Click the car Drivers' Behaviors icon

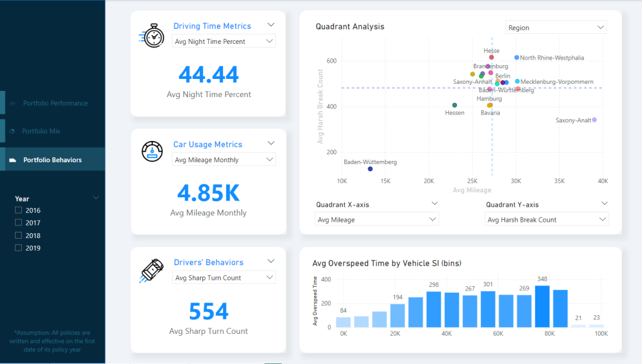pyautogui.click(x=152, y=270)
